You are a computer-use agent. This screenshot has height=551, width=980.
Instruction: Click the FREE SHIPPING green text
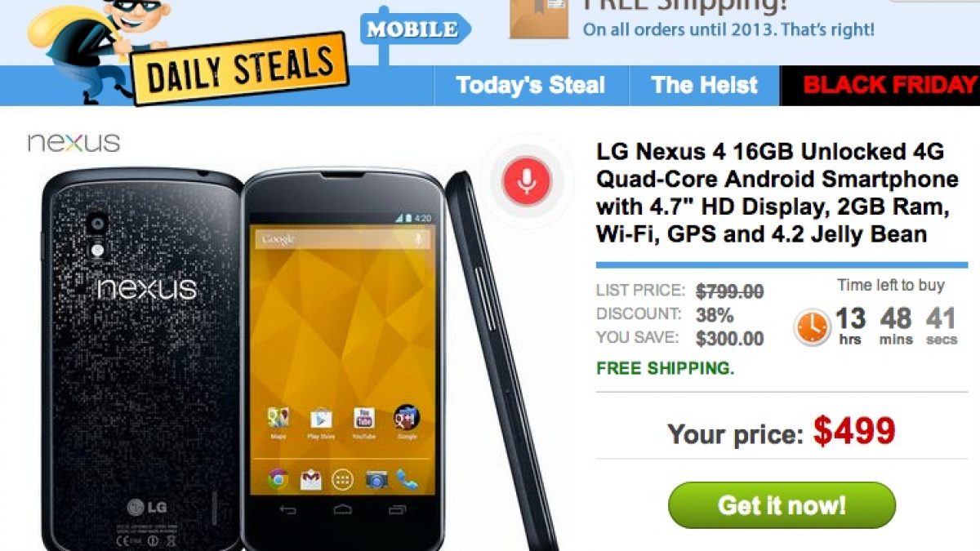coord(665,368)
